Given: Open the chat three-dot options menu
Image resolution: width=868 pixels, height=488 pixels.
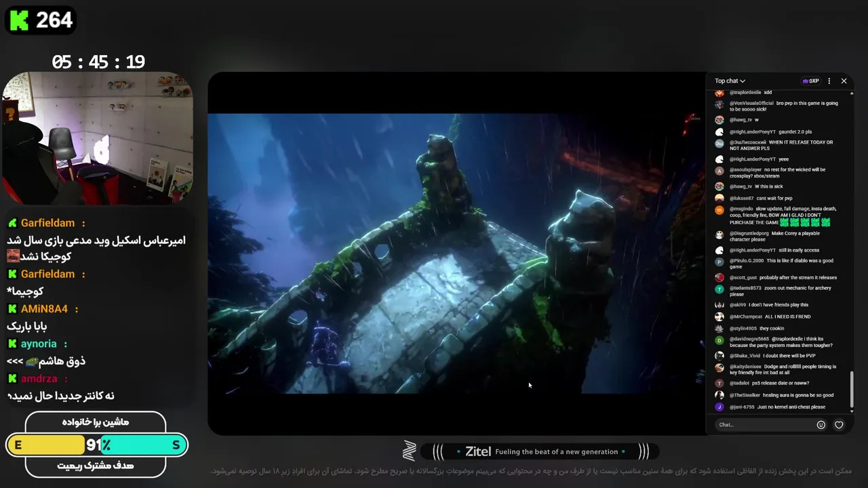Looking at the screenshot, I should (x=829, y=81).
